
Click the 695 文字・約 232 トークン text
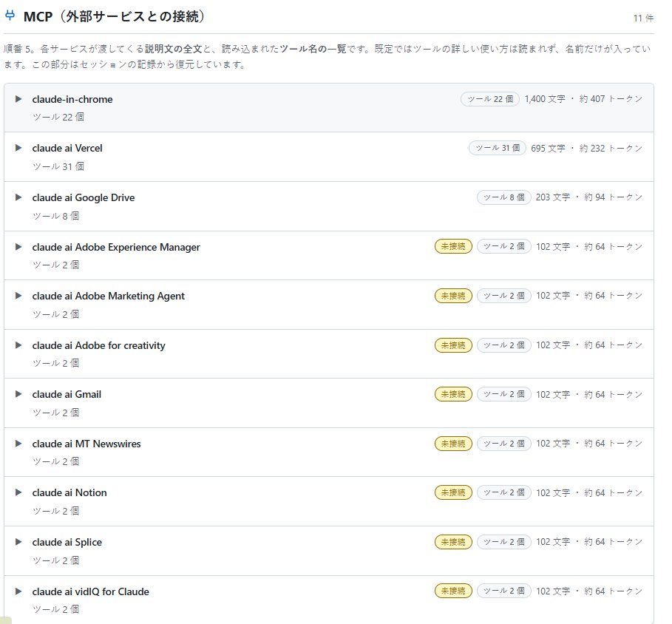point(586,149)
